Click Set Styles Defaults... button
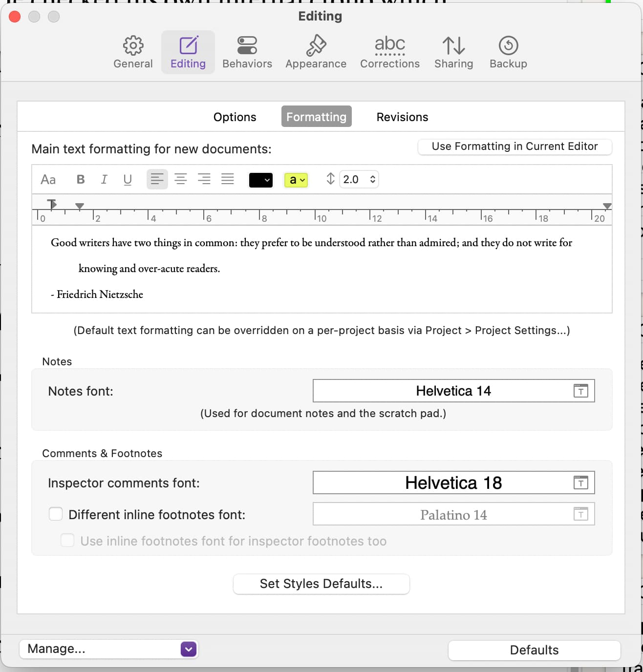 click(x=321, y=584)
